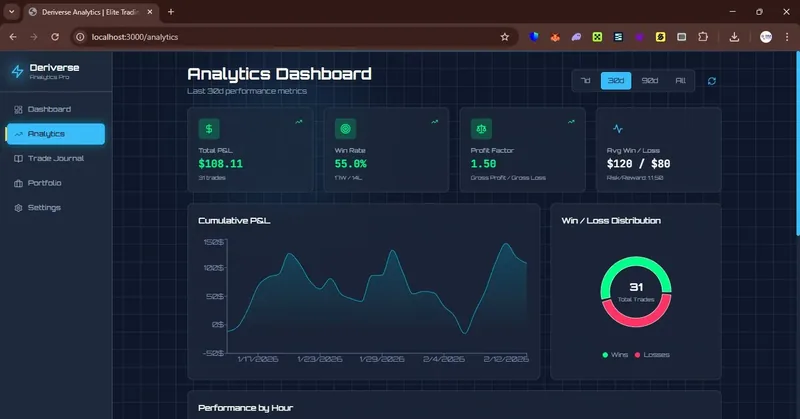Open Trade Journal page

[x=56, y=158]
